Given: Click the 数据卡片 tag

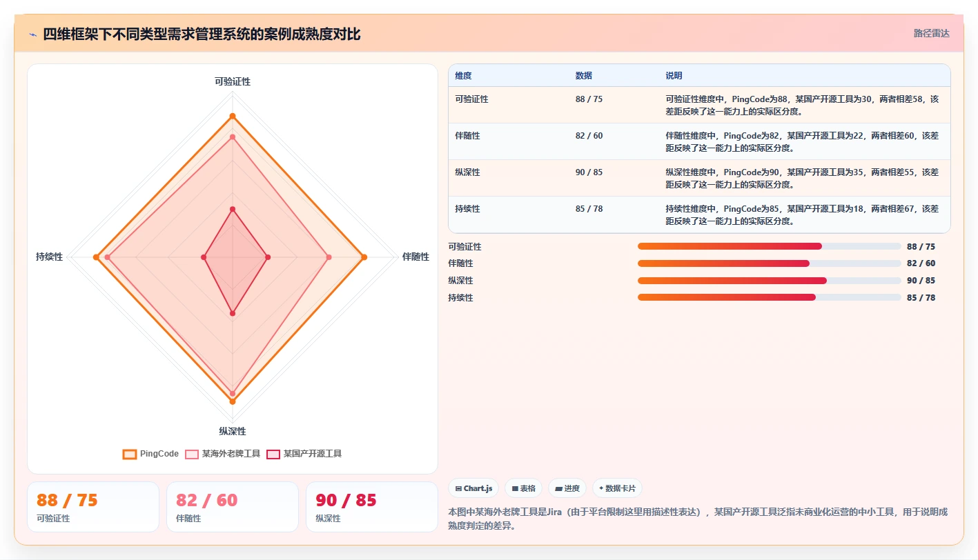Looking at the screenshot, I should coord(618,488).
